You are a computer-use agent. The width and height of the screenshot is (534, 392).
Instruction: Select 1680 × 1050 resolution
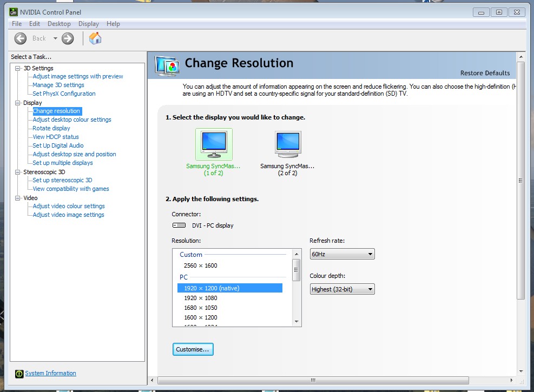coord(200,308)
